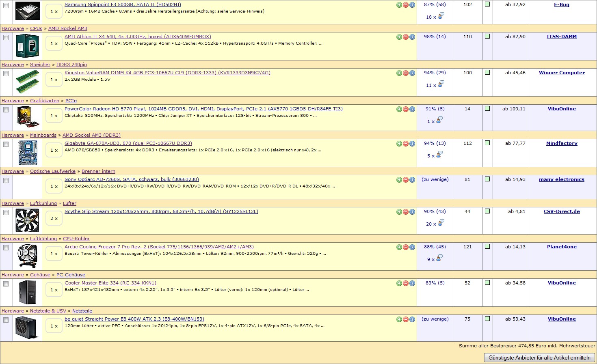This screenshot has height=364, width=597.
Task: Click the 'Günstigste Anbieter für alle Artikel ermitteln' button
Action: 539,358
